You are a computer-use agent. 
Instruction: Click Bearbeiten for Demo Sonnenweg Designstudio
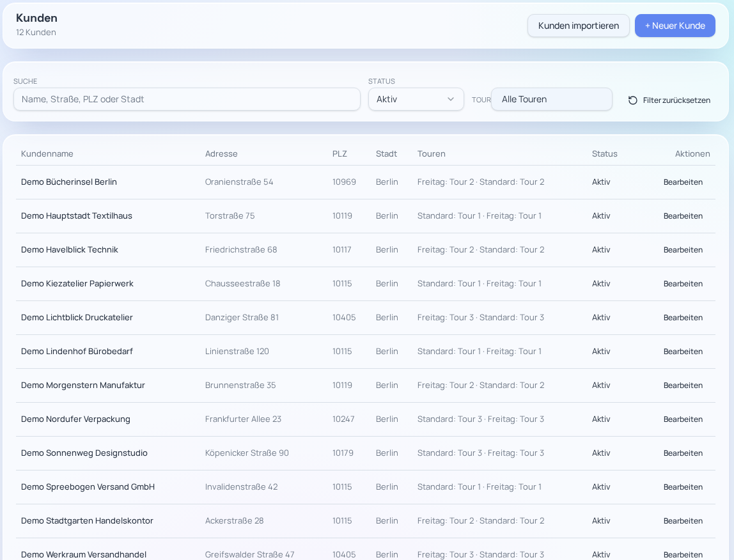(x=682, y=453)
